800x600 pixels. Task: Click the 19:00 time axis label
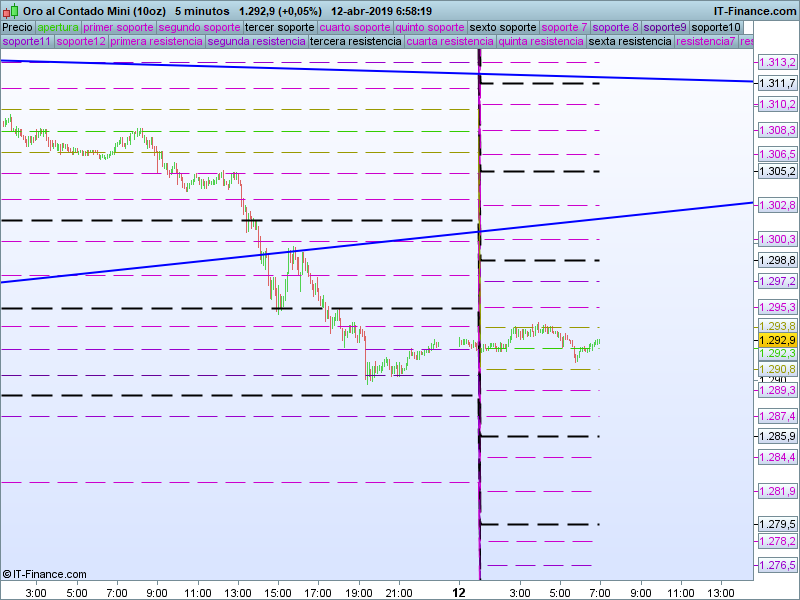pyautogui.click(x=359, y=593)
